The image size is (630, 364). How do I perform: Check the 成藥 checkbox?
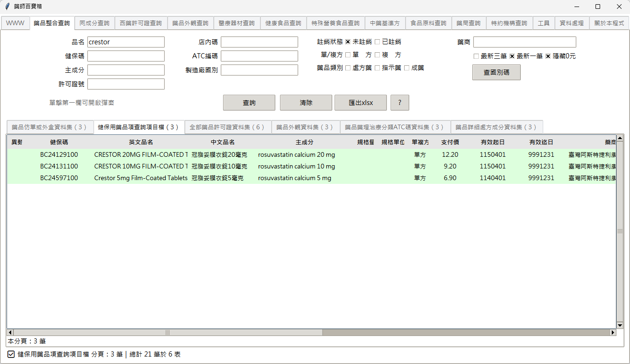click(x=406, y=68)
